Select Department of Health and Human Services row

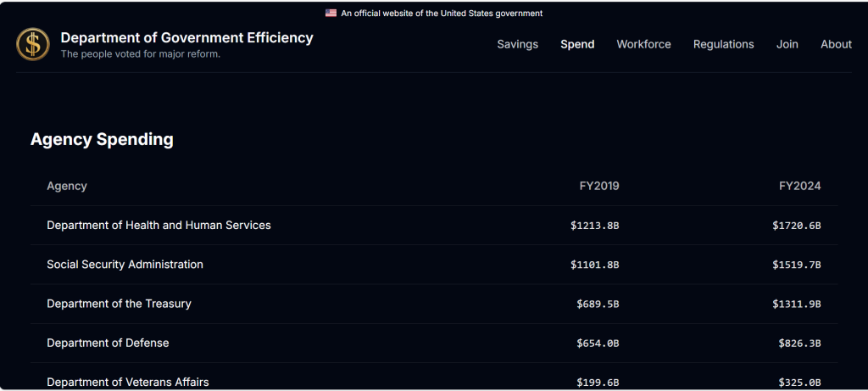click(x=159, y=225)
